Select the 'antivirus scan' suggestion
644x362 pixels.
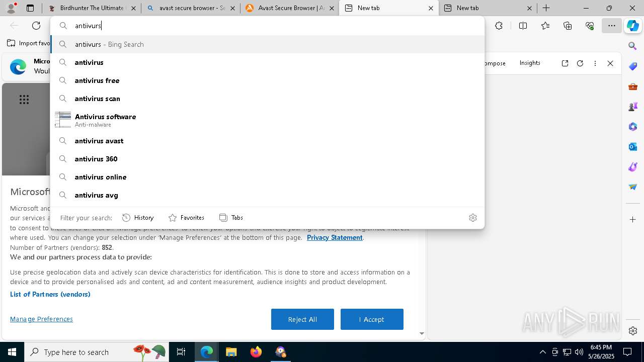coord(267,99)
